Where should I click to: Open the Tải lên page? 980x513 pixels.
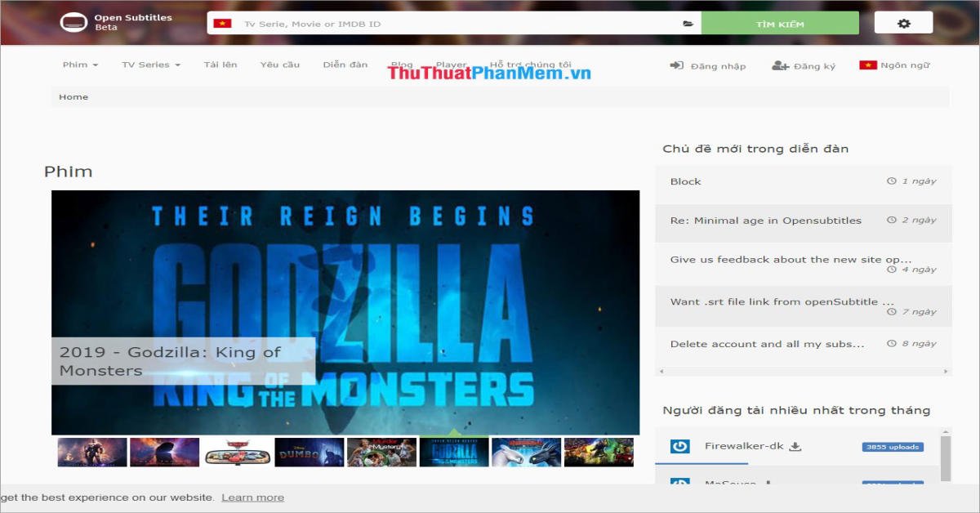click(220, 65)
